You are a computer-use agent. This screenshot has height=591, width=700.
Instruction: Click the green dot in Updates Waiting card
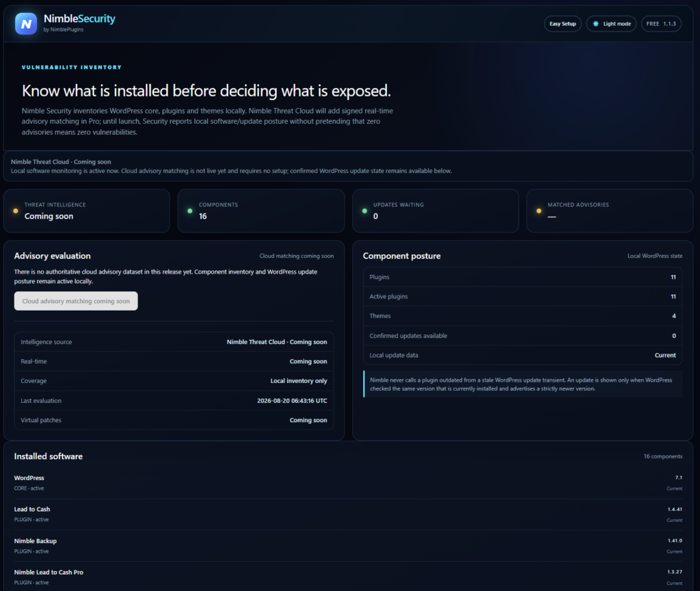(x=365, y=211)
